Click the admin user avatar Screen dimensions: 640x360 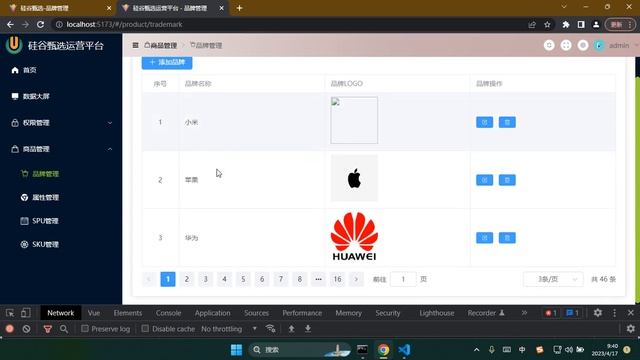coord(599,45)
